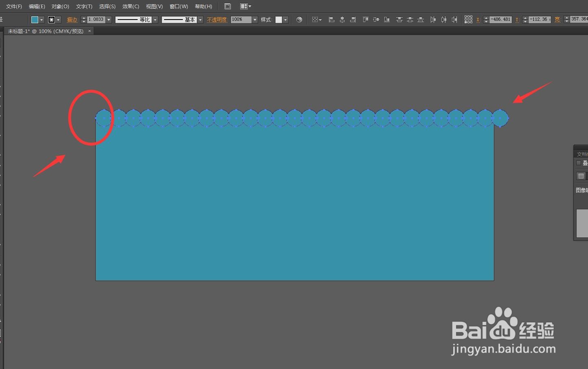The height and width of the screenshot is (369, 588).
Task: Click the stroke color swatch
Action: pos(51,20)
